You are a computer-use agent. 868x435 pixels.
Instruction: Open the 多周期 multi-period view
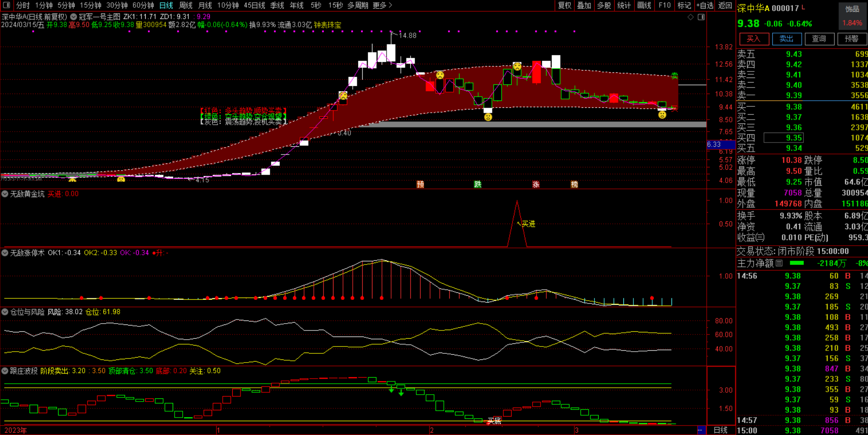pyautogui.click(x=358, y=6)
